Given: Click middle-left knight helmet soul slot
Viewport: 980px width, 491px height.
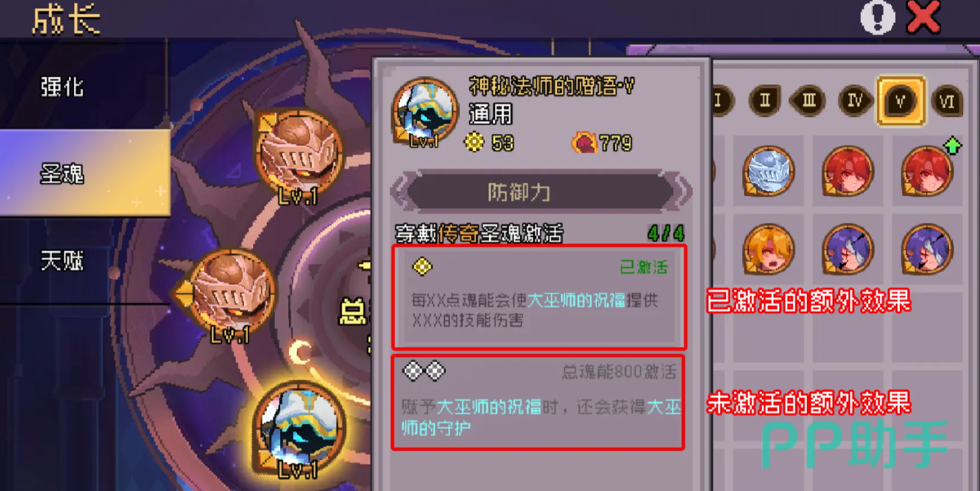Looking at the screenshot, I should (232, 292).
